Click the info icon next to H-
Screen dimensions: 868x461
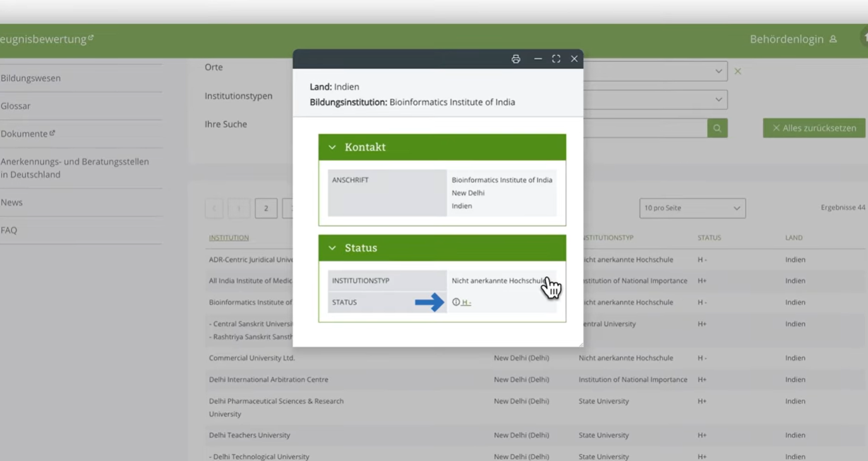coord(456,302)
